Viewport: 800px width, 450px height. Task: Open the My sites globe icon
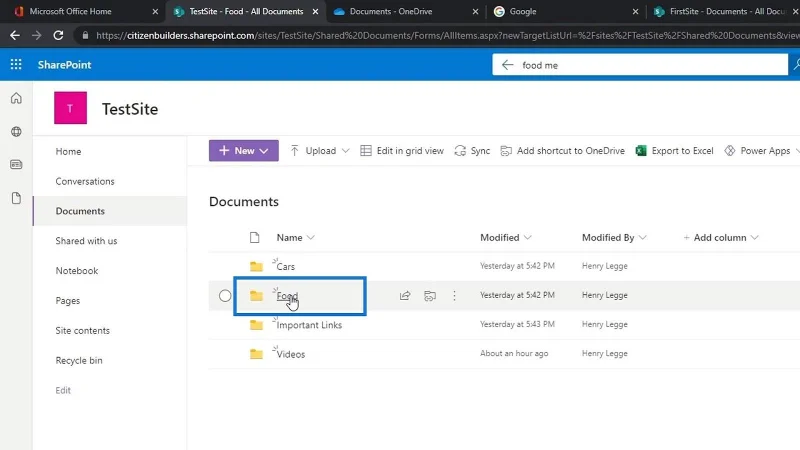tap(16, 132)
